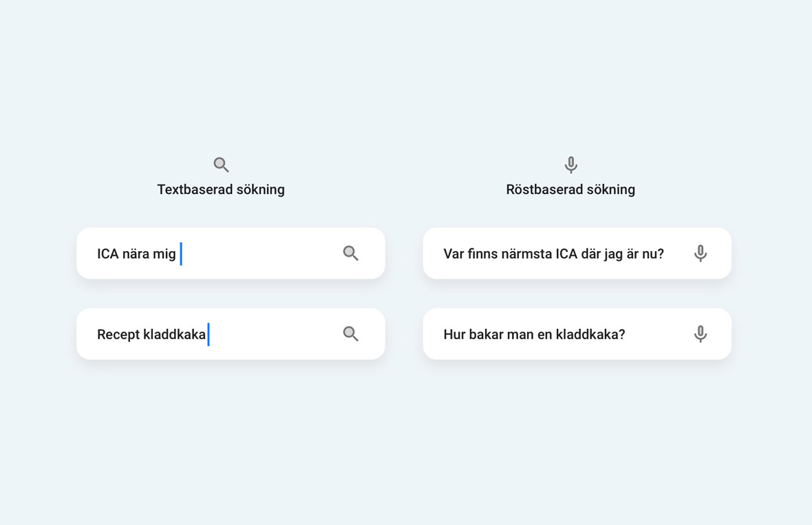This screenshot has height=525, width=812.
Task: Click the word 'Recept' in the text search box
Action: [118, 334]
